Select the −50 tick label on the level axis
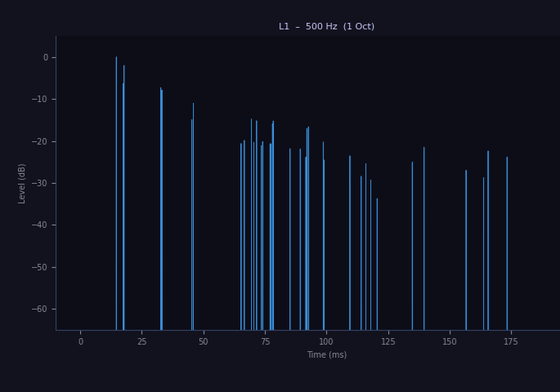 [x=39, y=267]
